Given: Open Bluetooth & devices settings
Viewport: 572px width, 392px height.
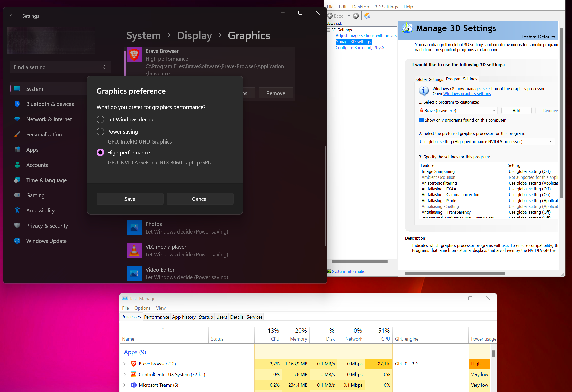Looking at the screenshot, I should (x=50, y=104).
